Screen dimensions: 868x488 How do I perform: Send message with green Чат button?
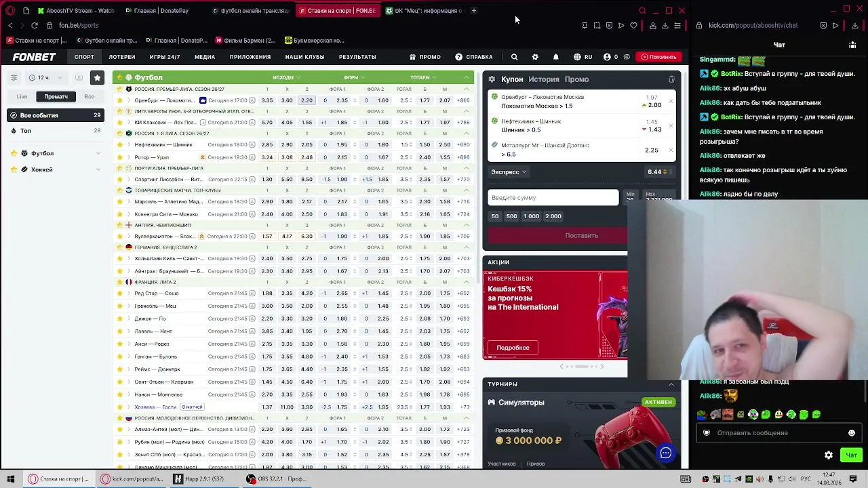tap(852, 455)
